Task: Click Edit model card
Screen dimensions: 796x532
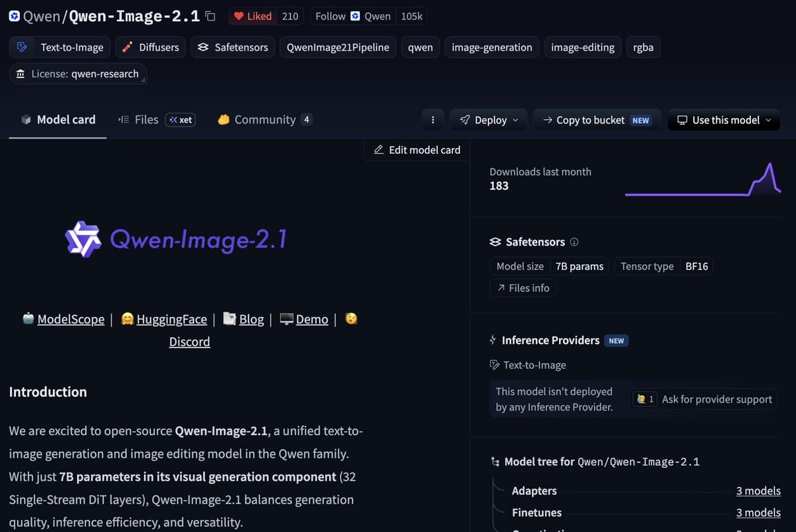Action: (417, 150)
